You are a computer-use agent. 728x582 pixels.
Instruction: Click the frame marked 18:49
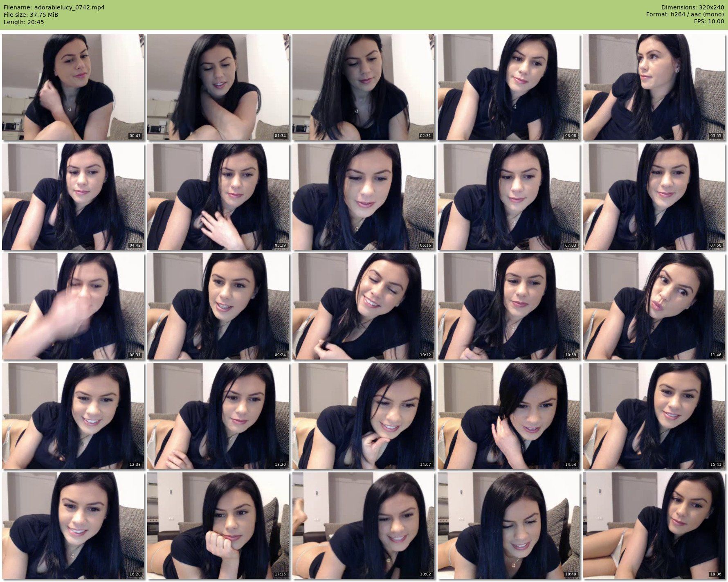pos(509,526)
